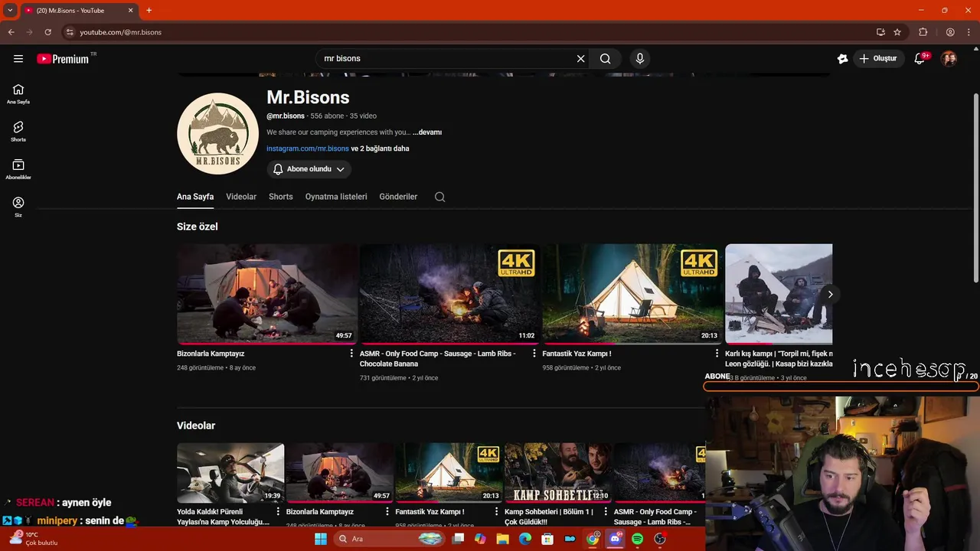Viewport: 980px width, 551px height.
Task: Open the Chrome extensions puzzle icon
Action: click(x=923, y=32)
